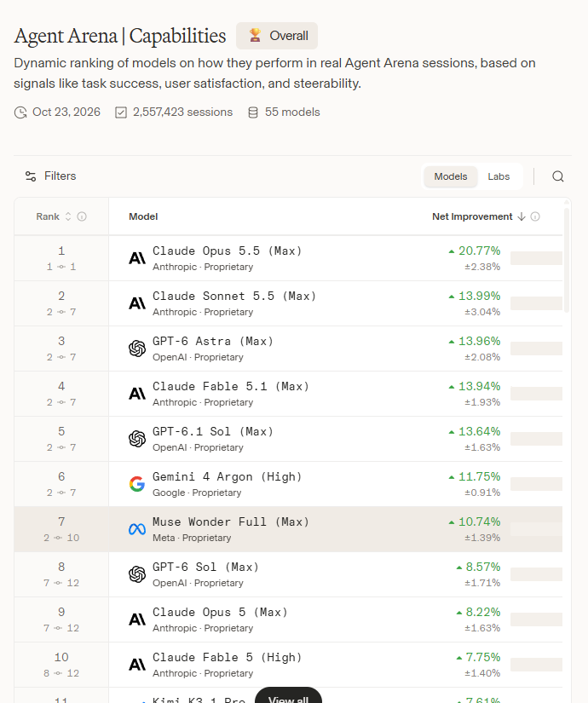The width and height of the screenshot is (588, 703).
Task: Click the Agent Arena | Capabilities heading
Action: pyautogui.click(x=120, y=37)
